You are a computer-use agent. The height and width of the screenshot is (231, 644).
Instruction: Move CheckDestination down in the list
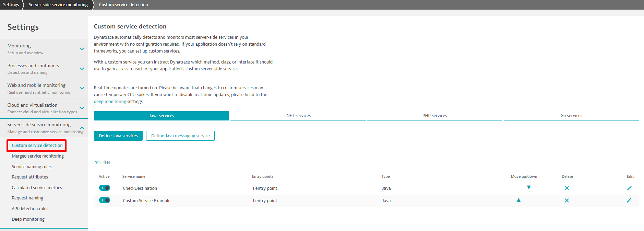[528, 187]
